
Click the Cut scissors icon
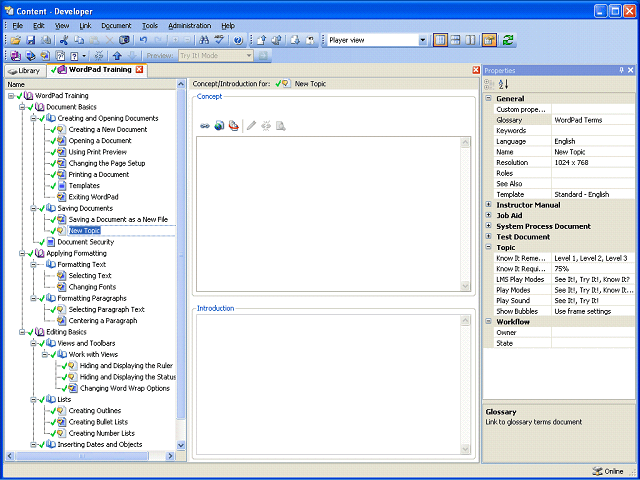[x=64, y=40]
